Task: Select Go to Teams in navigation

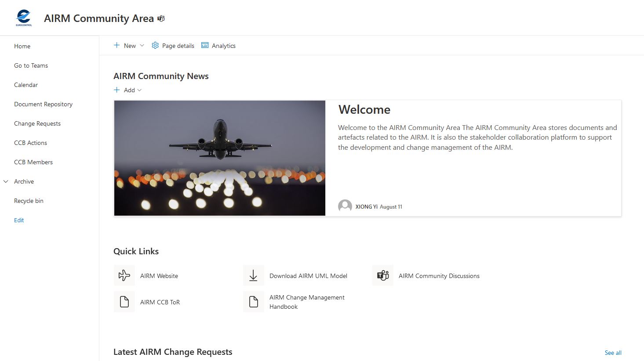Action: [31, 65]
